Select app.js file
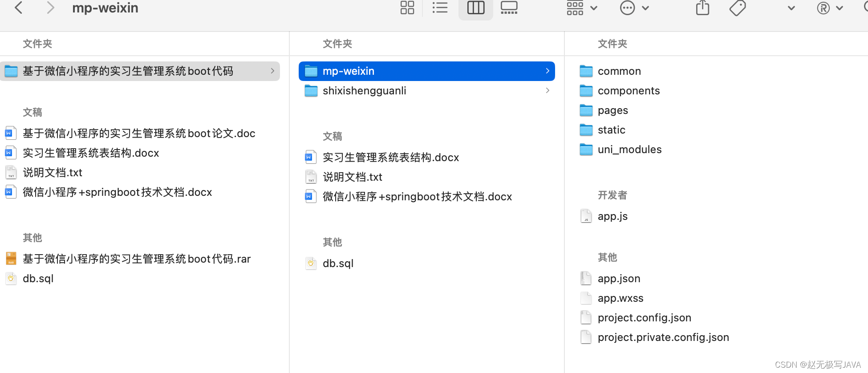Viewport: 868px width, 373px height. click(612, 216)
